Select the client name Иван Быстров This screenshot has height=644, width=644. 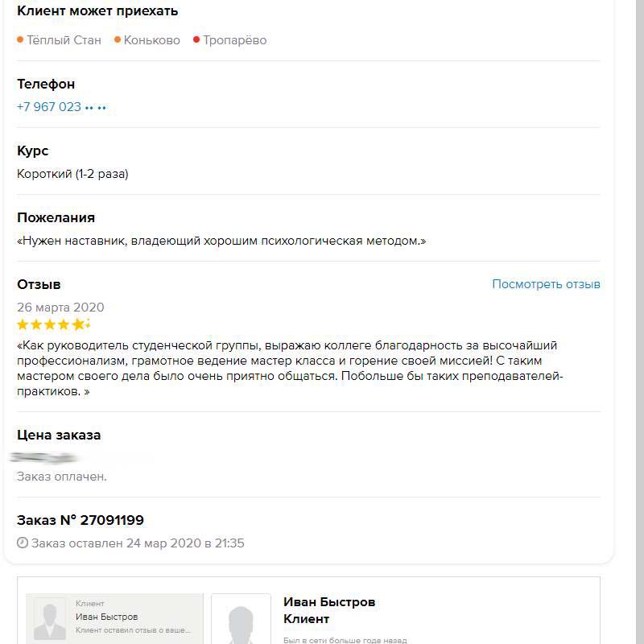[x=332, y=601]
